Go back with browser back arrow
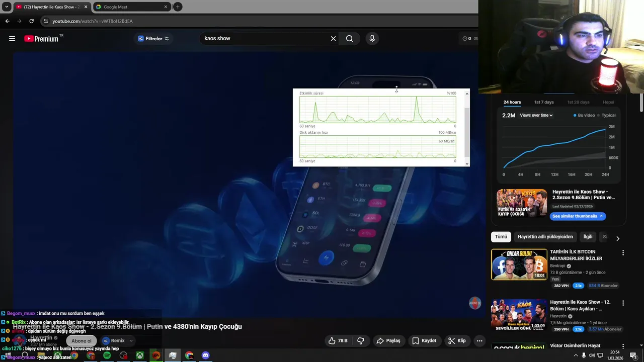 [7, 21]
